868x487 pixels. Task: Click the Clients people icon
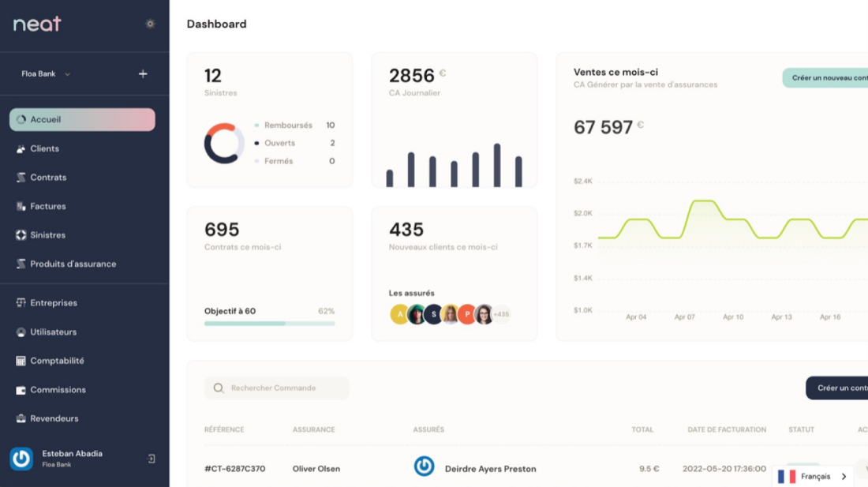coord(21,149)
